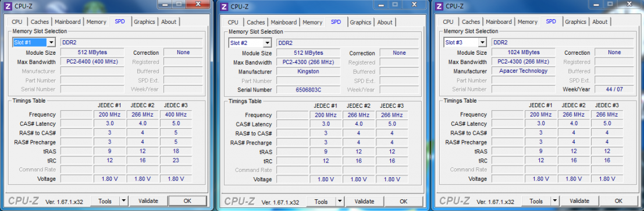Click CPU-Z app icon in first window title bar

click(8, 6)
